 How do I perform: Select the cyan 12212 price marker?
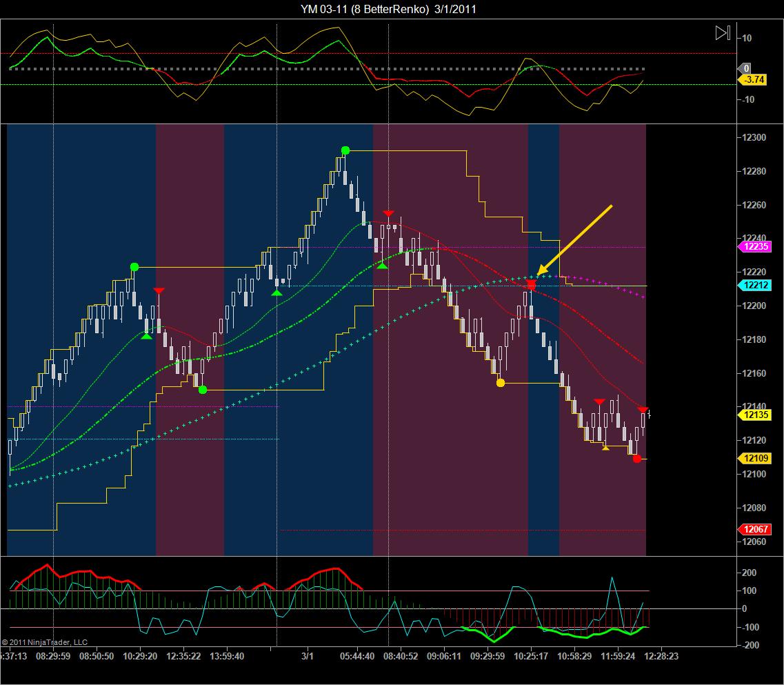pyautogui.click(x=755, y=285)
